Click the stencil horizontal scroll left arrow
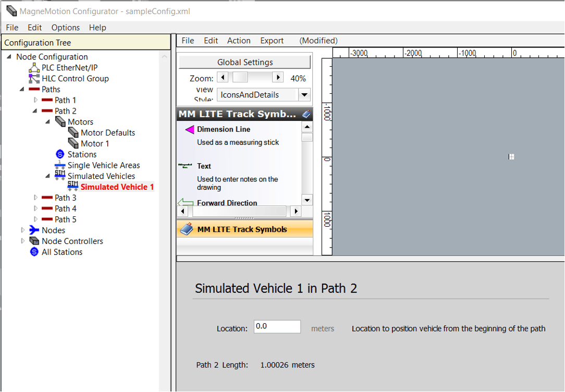This screenshot has width=565, height=392. tap(182, 211)
